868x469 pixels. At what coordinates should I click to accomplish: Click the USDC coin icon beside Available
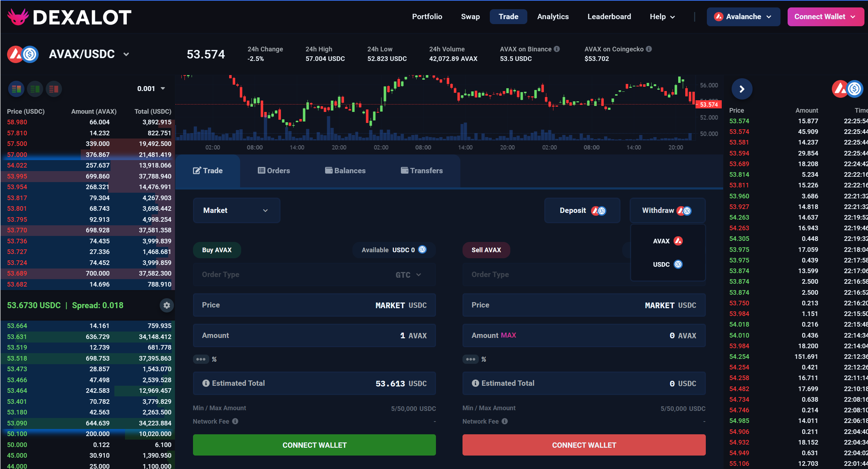tap(422, 249)
